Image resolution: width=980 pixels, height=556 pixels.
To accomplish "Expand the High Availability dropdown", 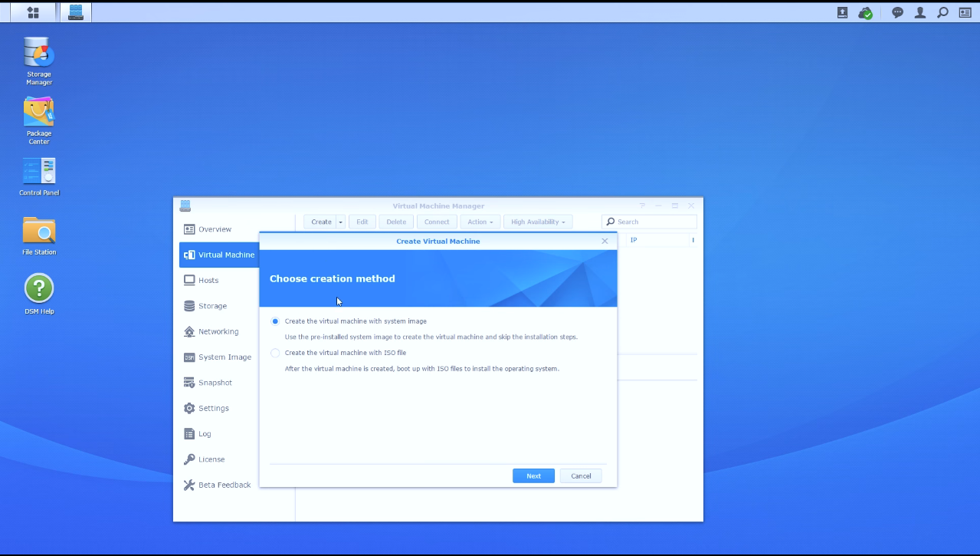I will [537, 222].
